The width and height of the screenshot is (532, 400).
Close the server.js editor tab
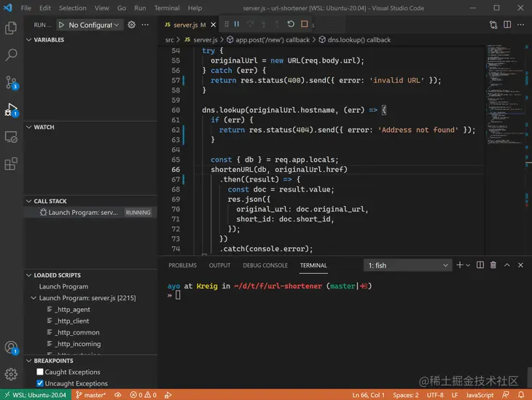(214, 25)
